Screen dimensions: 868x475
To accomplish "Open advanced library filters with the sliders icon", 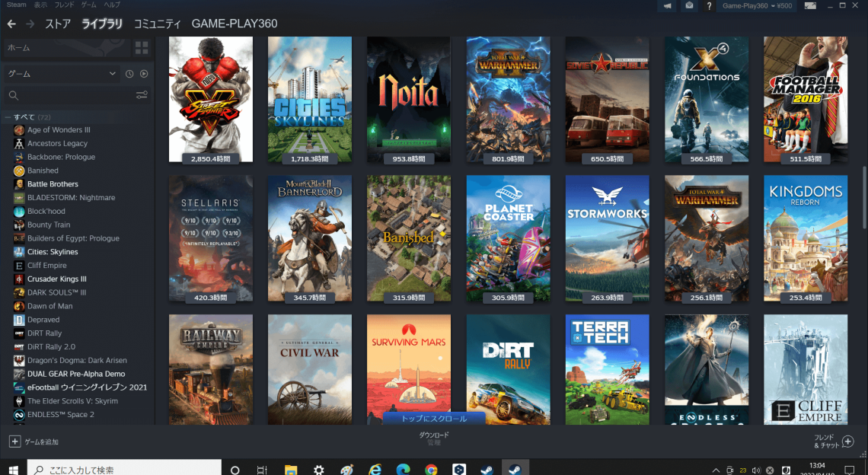I will [x=142, y=94].
